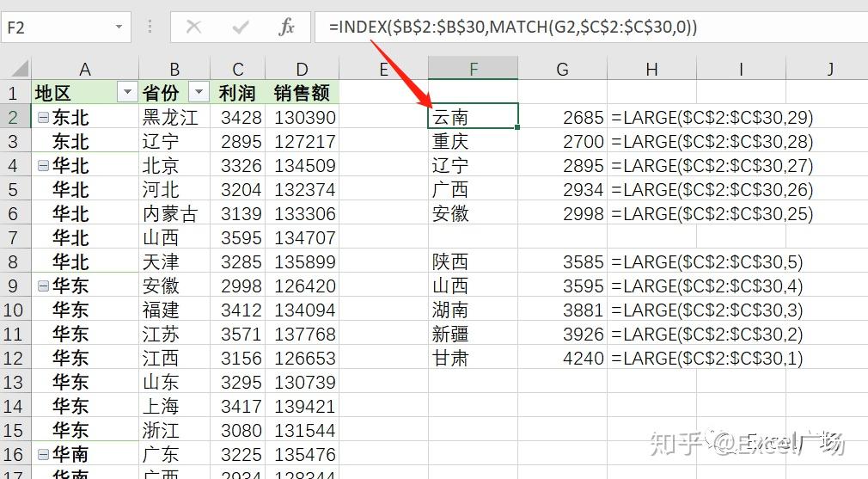Click the LARGE formula text ending in ,1)
The width and height of the screenshot is (868, 479).
707,359
